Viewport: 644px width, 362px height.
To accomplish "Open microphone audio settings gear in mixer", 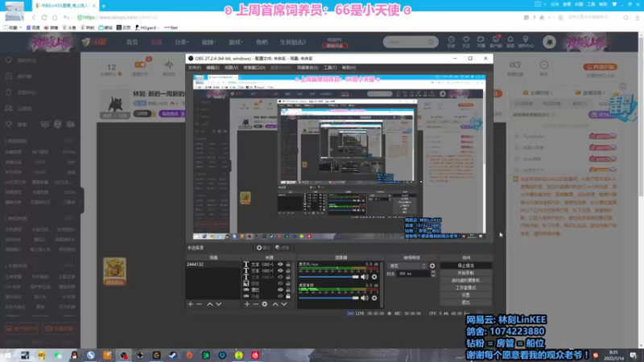I will click(374, 277).
